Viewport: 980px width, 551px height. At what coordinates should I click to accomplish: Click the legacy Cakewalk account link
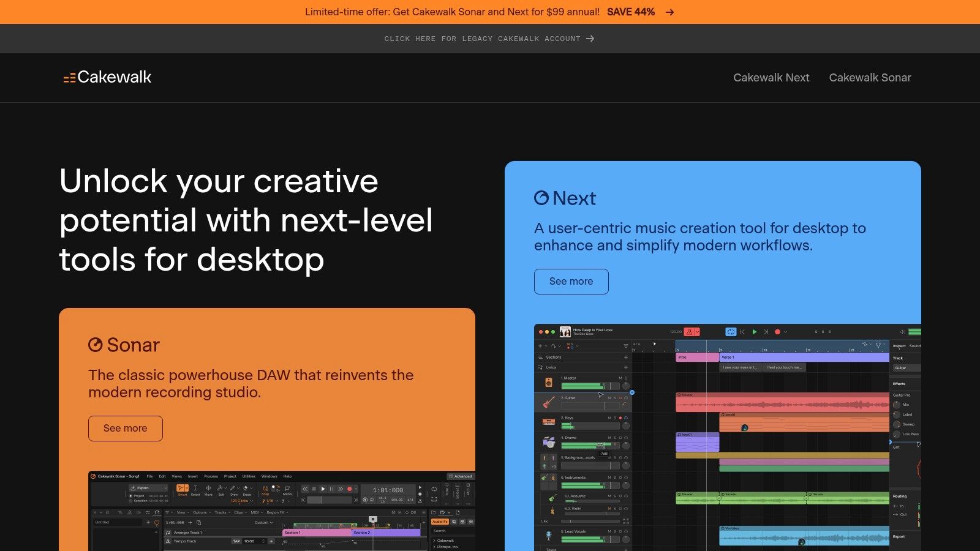[x=489, y=39]
